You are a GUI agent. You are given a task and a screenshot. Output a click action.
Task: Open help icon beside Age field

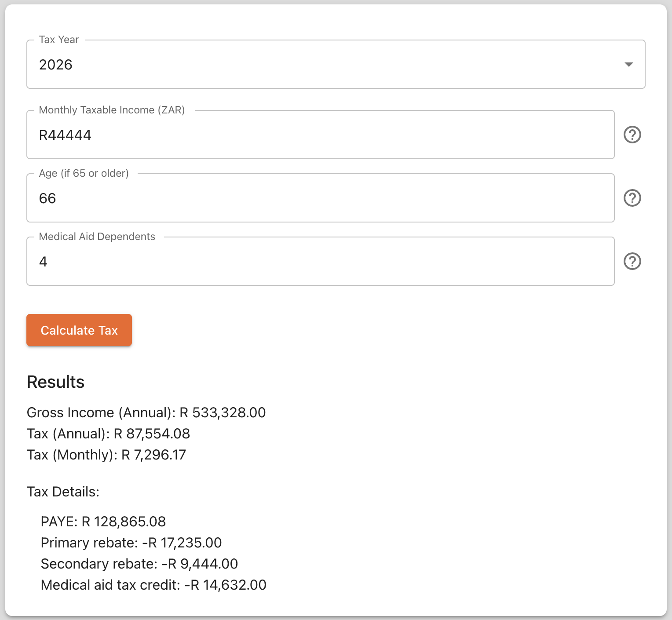click(632, 198)
